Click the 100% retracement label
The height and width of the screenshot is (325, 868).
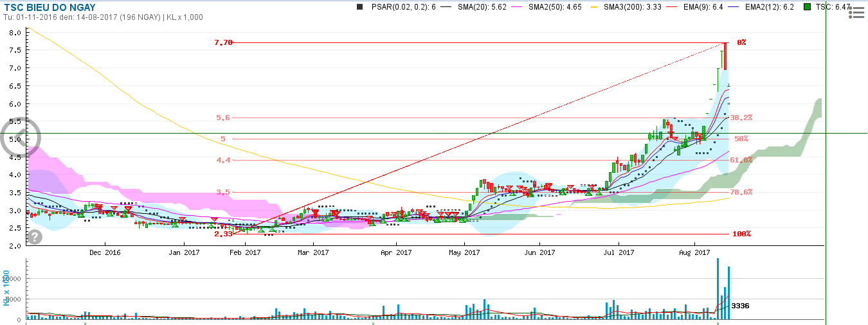[x=741, y=234]
